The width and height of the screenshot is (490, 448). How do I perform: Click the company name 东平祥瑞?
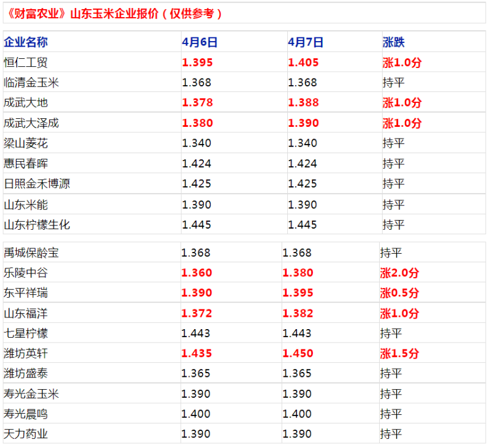(26, 293)
